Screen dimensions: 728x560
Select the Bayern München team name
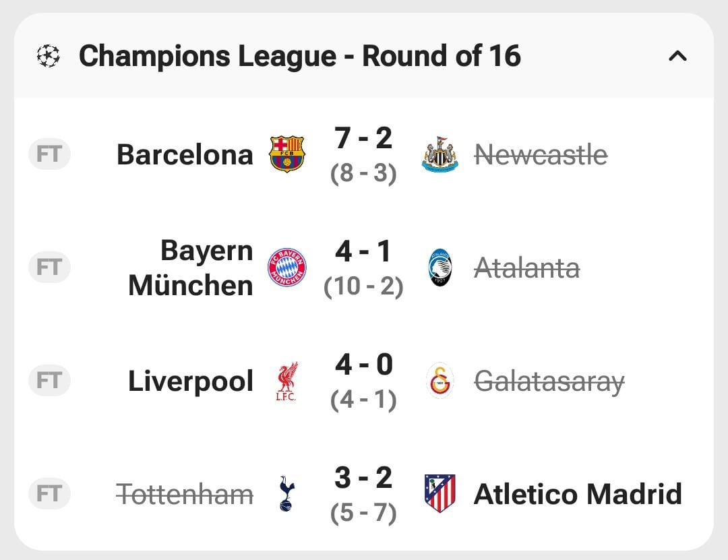(x=191, y=268)
